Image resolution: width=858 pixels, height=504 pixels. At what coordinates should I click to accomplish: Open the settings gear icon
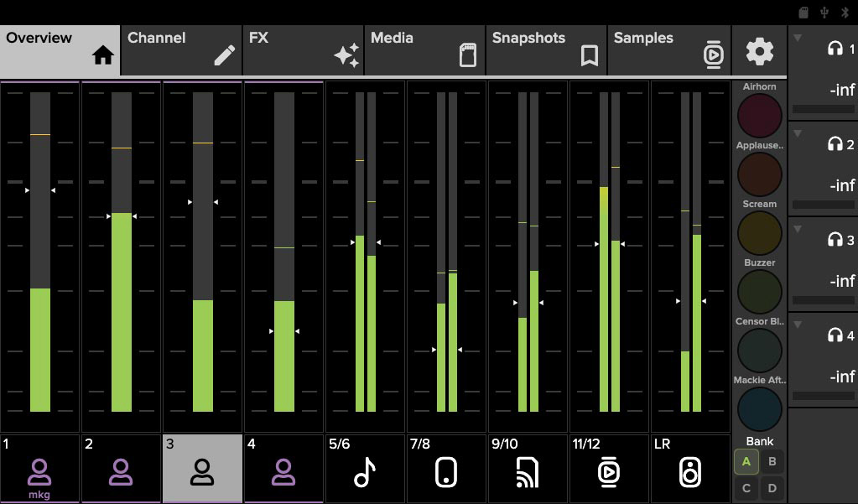click(760, 52)
